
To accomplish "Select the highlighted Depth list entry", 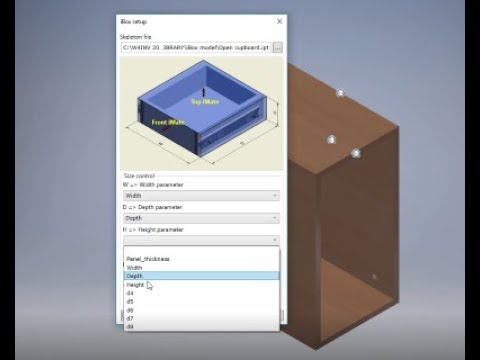I will tap(201, 276).
